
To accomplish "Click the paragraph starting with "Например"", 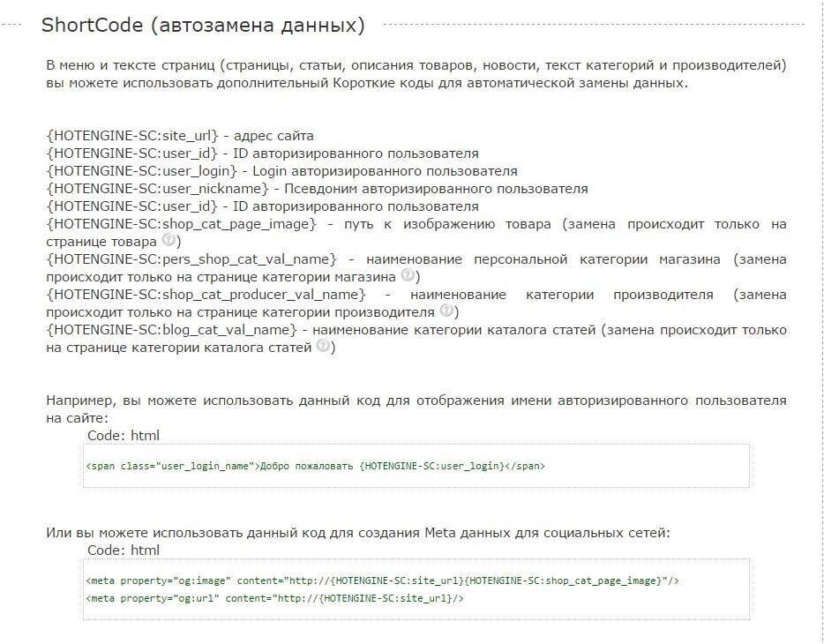I will pyautogui.click(x=416, y=408).
